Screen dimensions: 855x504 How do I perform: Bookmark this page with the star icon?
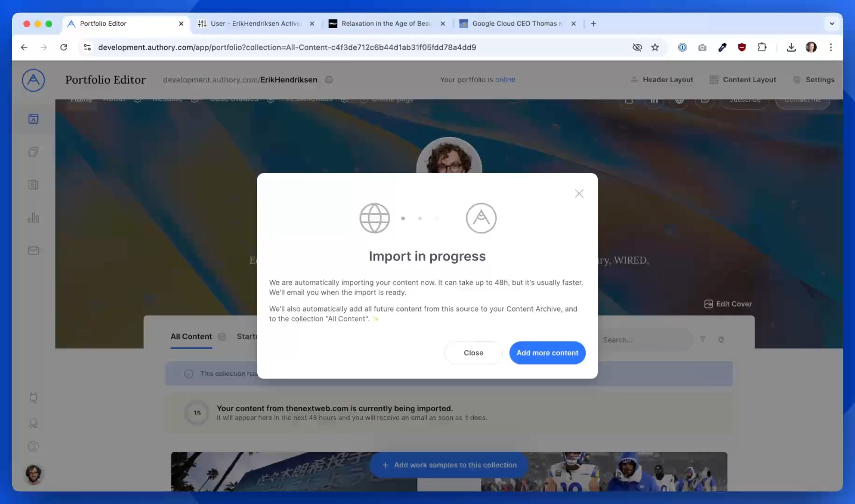pos(655,47)
